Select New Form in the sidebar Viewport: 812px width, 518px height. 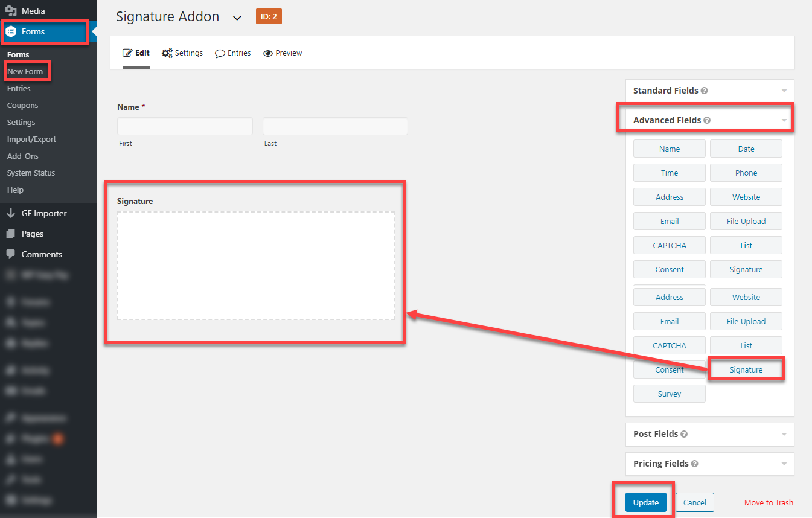point(27,71)
